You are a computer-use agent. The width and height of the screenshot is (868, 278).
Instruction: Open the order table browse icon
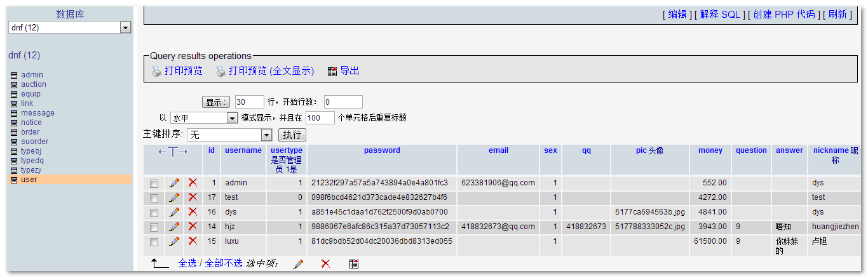click(x=14, y=132)
